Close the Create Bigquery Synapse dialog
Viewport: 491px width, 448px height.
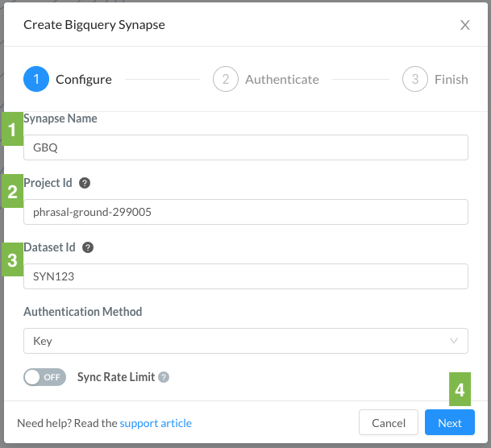(x=465, y=25)
